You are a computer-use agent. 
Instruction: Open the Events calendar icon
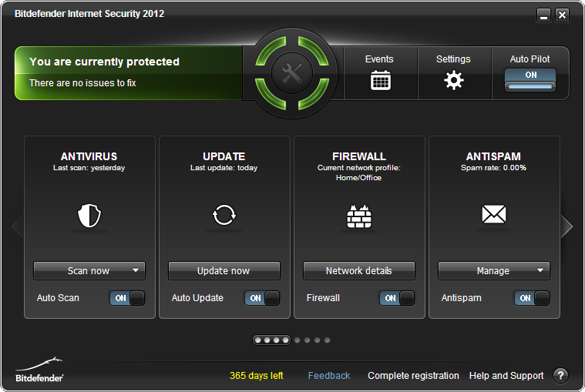(380, 79)
